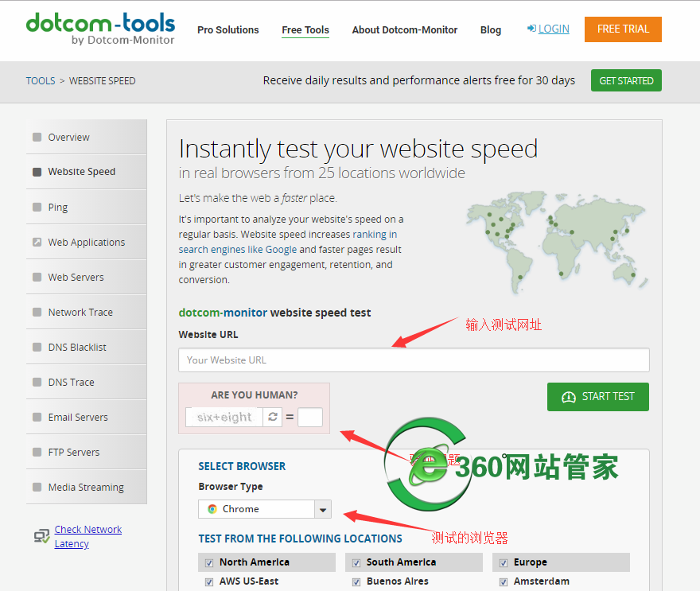This screenshot has height=591, width=700.
Task: Open the Overview sidebar item
Action: pyautogui.click(x=87, y=137)
